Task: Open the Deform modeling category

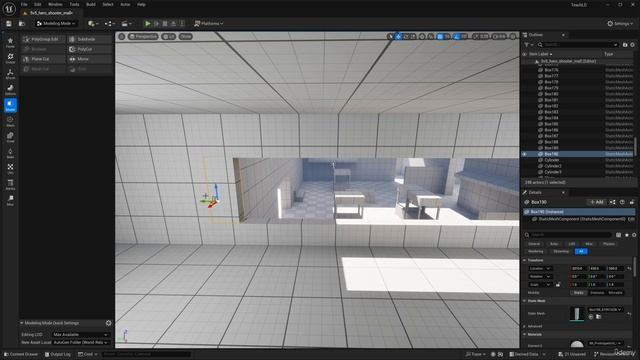Action: [x=10, y=89]
